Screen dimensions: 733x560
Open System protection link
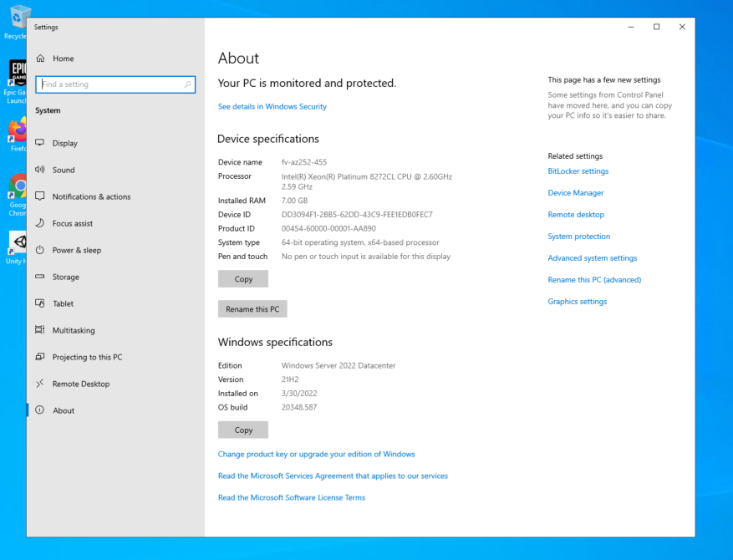(x=578, y=236)
